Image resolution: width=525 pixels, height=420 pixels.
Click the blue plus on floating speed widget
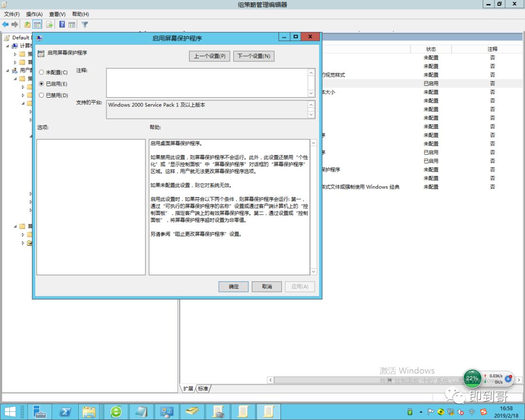pos(508,379)
